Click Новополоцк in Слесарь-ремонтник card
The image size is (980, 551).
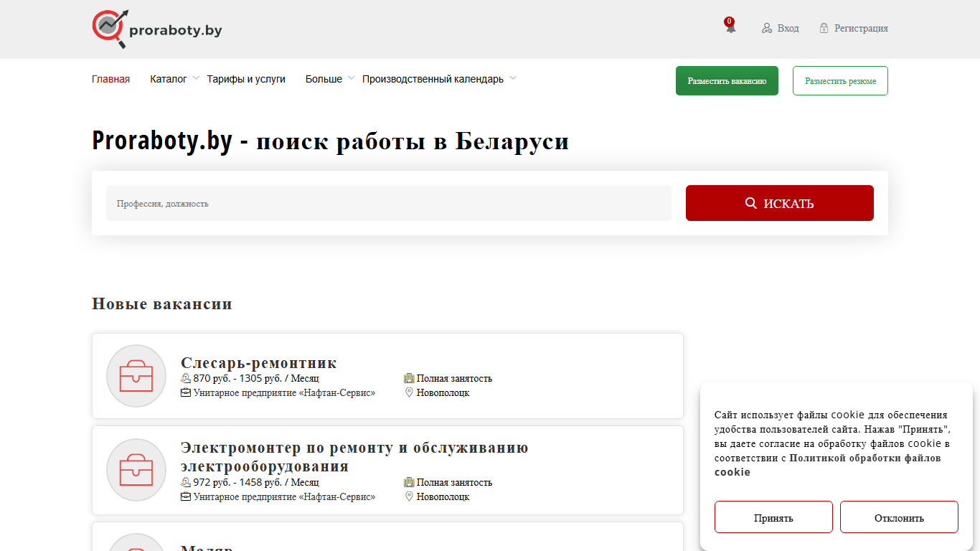pos(443,392)
